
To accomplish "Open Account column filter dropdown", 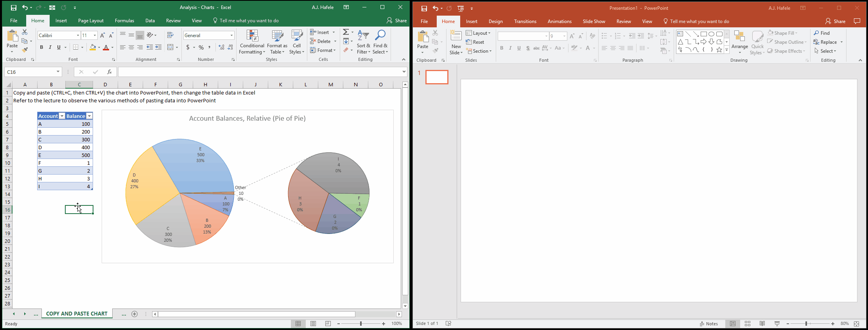I will pyautogui.click(x=62, y=116).
